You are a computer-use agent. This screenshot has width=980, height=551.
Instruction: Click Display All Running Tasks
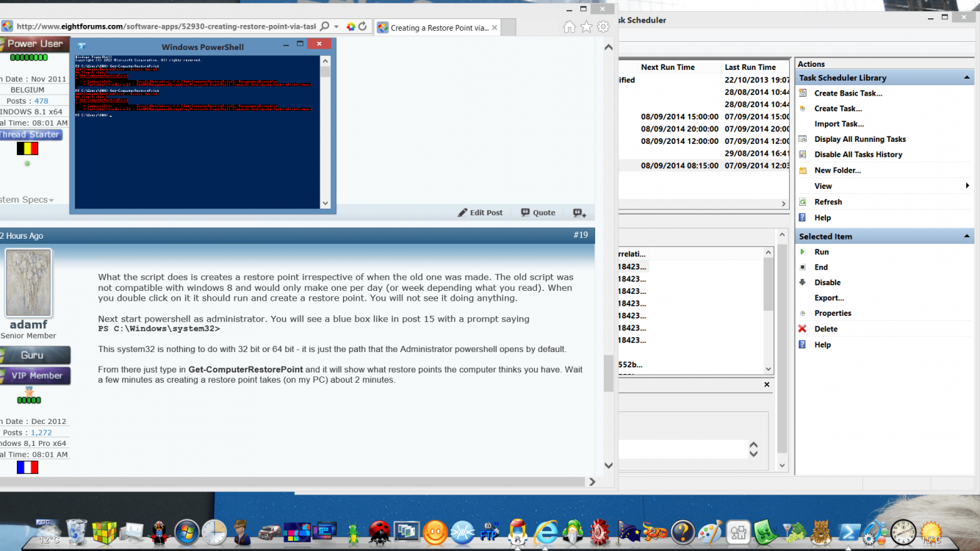coord(860,140)
